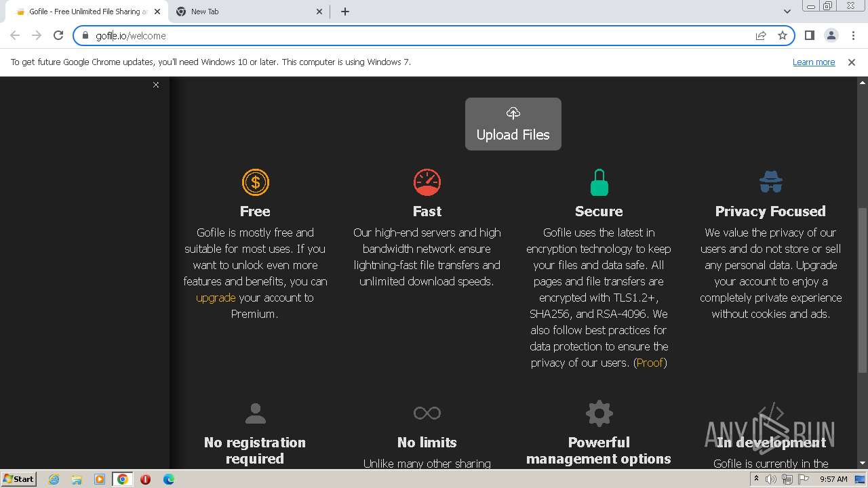Close the Gofile browser tab

click(x=157, y=12)
